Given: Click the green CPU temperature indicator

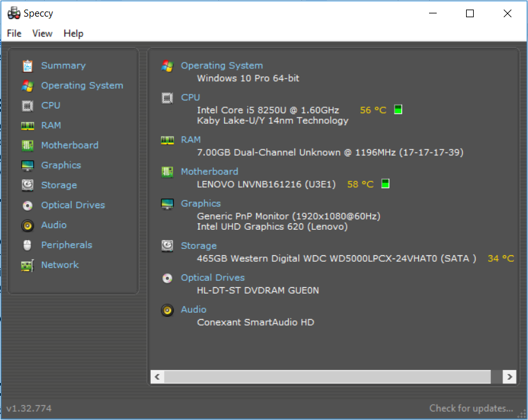Looking at the screenshot, I should click(398, 110).
